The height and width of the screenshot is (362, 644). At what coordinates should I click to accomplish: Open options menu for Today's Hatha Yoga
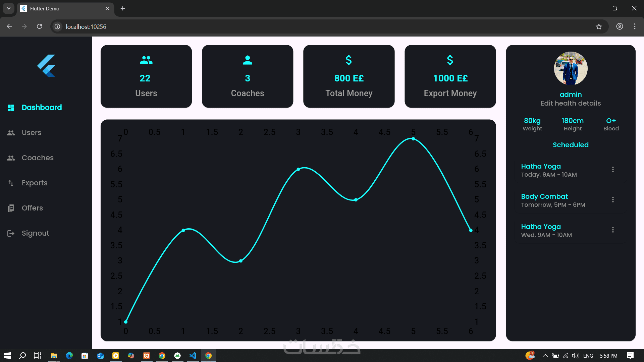pos(613,170)
